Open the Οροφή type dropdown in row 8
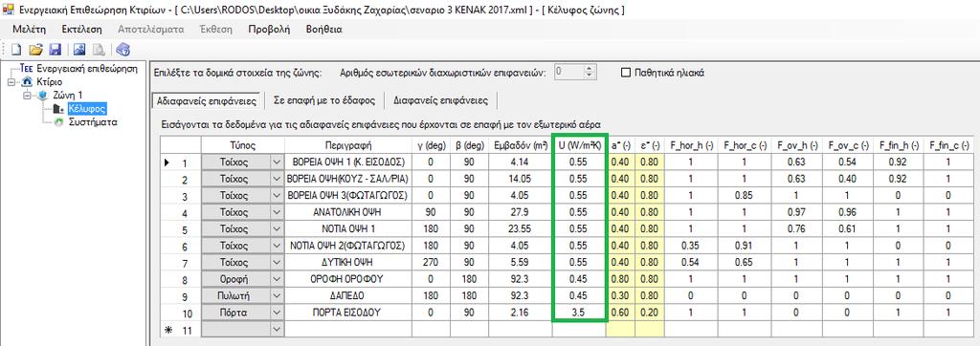This screenshot has height=346, width=980. coord(277,278)
